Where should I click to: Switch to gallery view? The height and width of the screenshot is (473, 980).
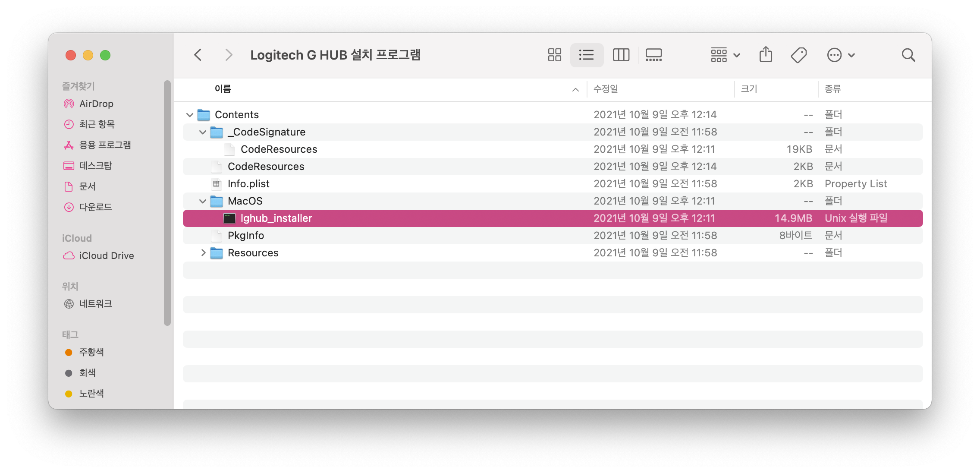point(653,55)
